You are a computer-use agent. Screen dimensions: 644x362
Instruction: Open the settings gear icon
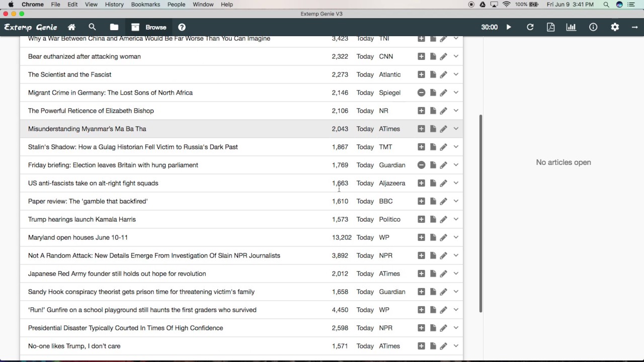(x=615, y=27)
